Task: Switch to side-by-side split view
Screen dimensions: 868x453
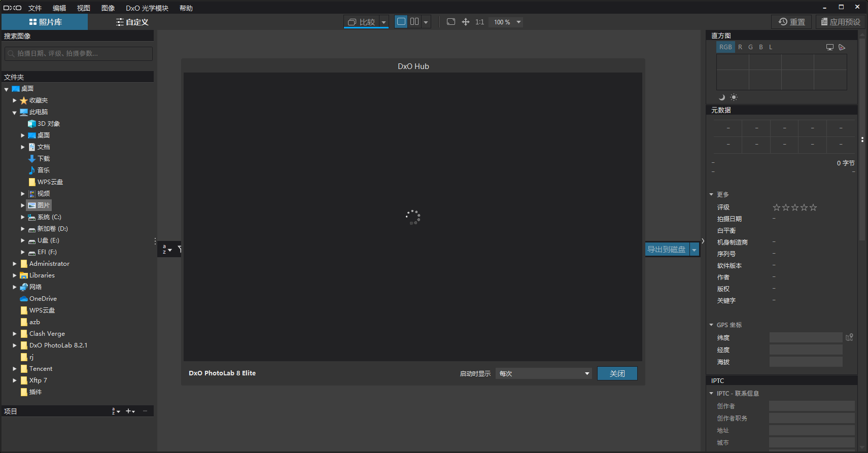Action: (414, 22)
